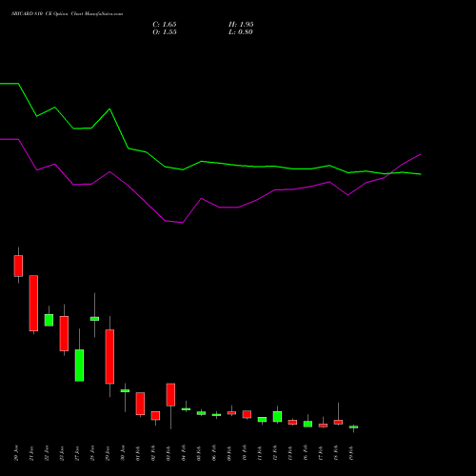
Task: Click the green candlestick above 22 Jan
Action: 49,320
